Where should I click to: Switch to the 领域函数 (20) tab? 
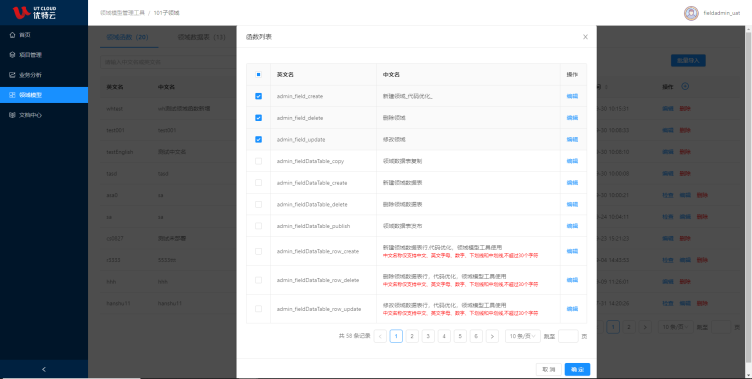point(127,37)
